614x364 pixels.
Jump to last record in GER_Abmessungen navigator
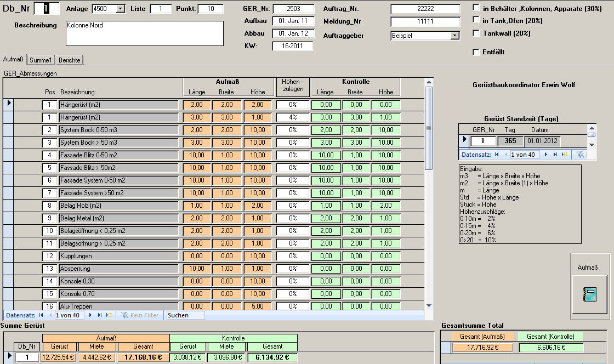[x=100, y=315]
